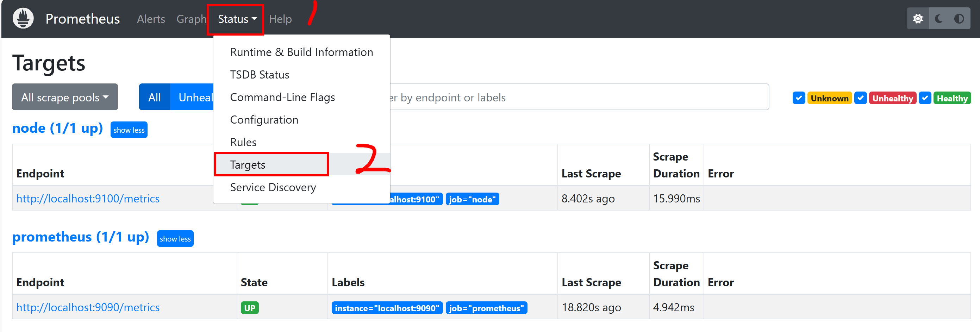Select Targets in the Status menu
The width and height of the screenshot is (980, 332).
point(301,165)
